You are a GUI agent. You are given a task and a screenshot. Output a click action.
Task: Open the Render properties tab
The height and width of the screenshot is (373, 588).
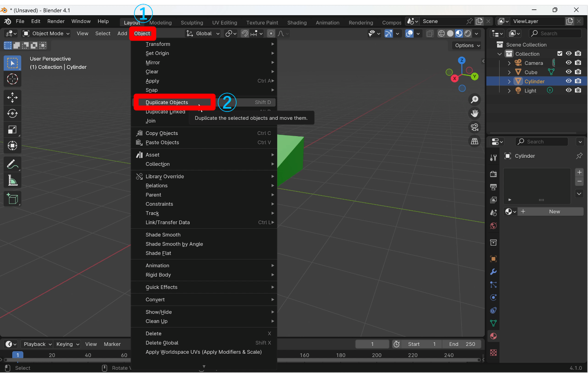click(x=493, y=174)
